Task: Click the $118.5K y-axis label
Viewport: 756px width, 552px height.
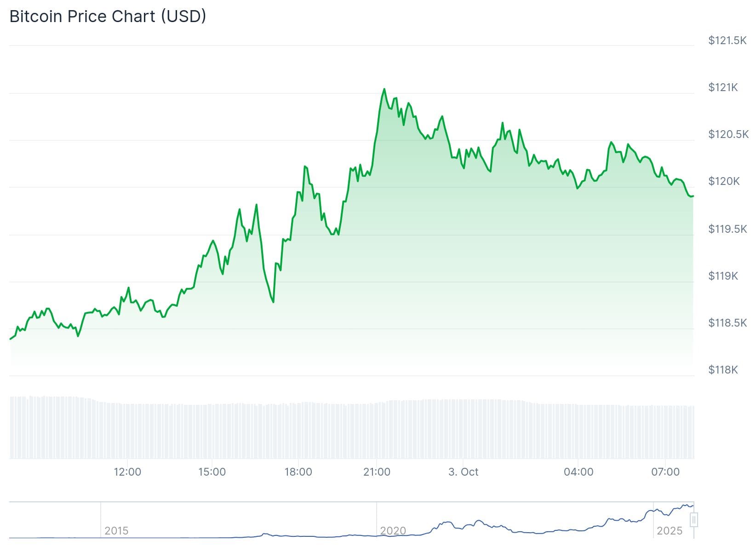Action: click(727, 322)
